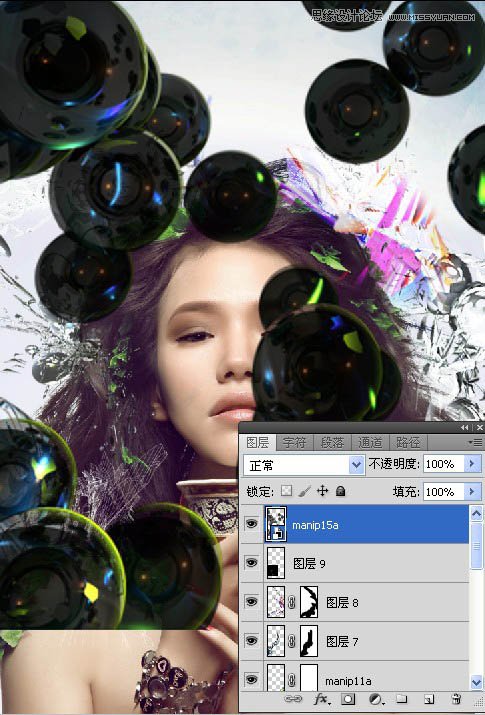Hide the manip11a layer
Viewport: 485px width, 715px height.
click(x=251, y=680)
